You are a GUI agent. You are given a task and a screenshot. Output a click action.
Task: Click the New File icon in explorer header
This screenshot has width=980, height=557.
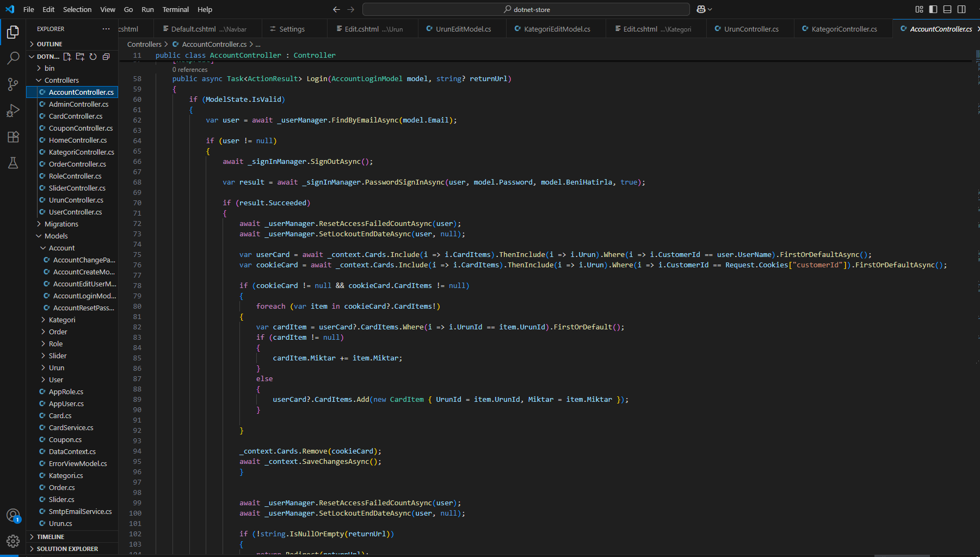pyautogui.click(x=67, y=57)
